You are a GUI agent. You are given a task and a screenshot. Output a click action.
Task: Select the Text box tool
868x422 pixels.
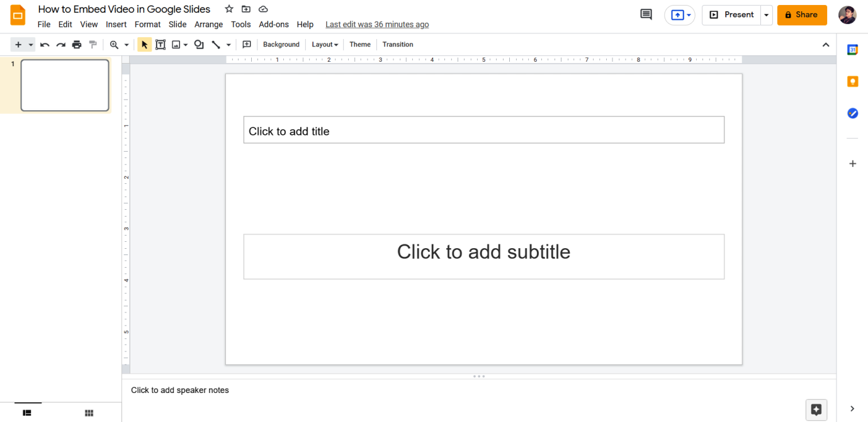161,45
